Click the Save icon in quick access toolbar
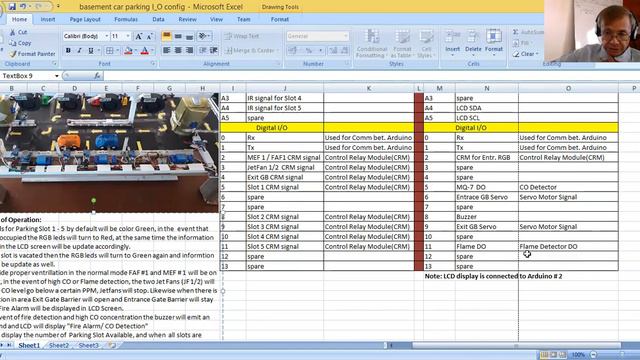The height and width of the screenshot is (360, 640). [12, 6]
